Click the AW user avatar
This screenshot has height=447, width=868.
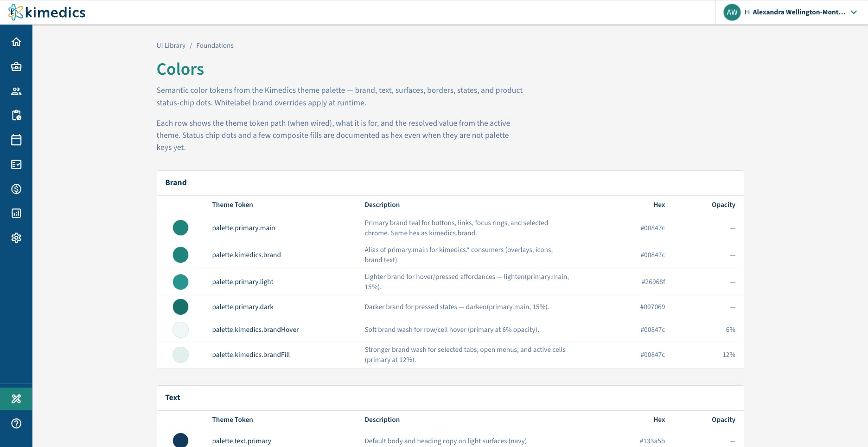point(732,13)
